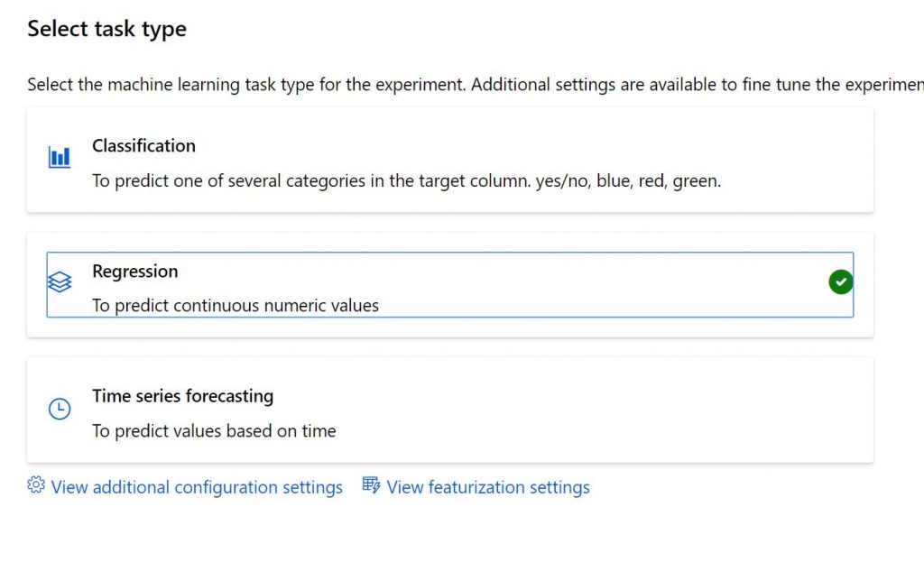The image size is (924, 581).
Task: Click the green checkmark on Regression
Action: (840, 283)
